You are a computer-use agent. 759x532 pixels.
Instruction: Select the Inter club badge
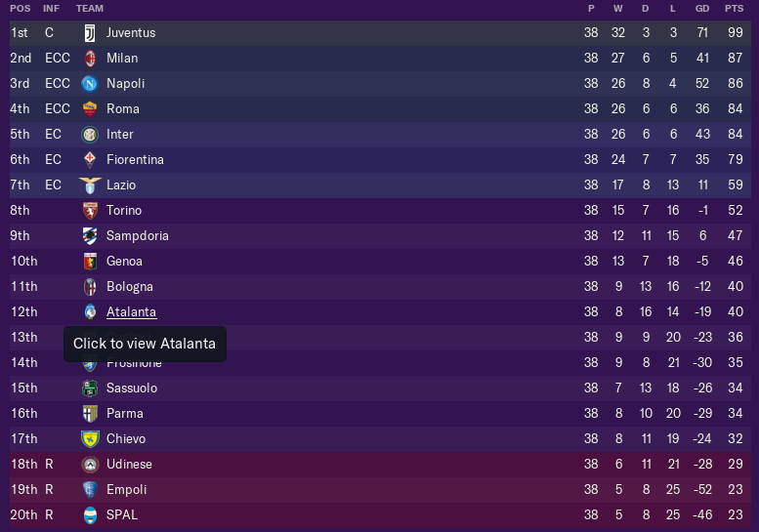tap(90, 135)
